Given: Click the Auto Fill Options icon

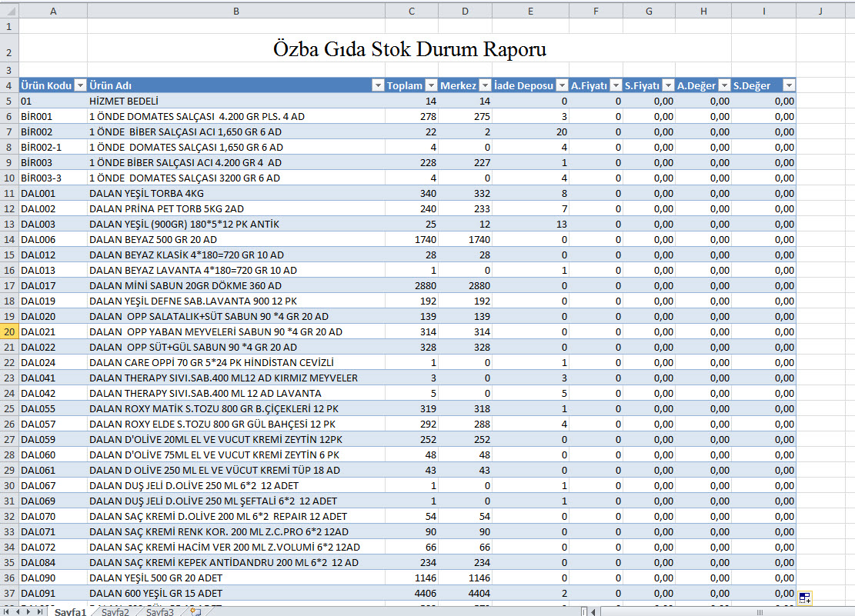Looking at the screenshot, I should tap(805, 598).
